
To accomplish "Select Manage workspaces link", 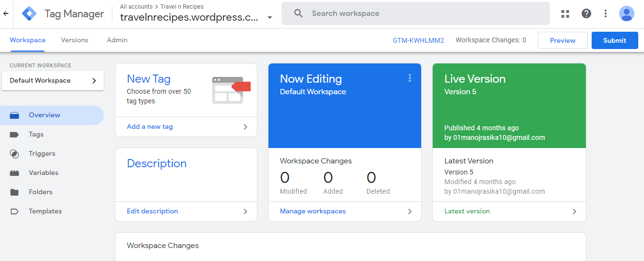I will pyautogui.click(x=313, y=211).
